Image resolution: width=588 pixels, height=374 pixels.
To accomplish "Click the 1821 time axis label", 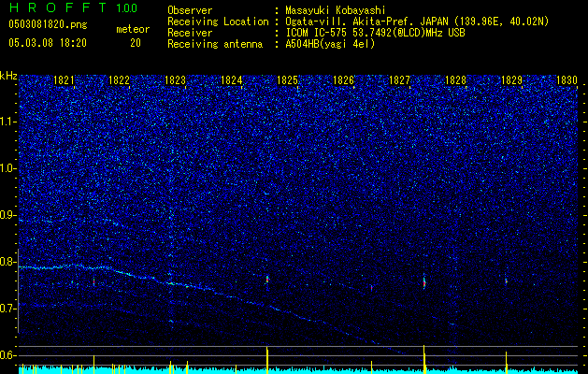I will coord(64,80).
